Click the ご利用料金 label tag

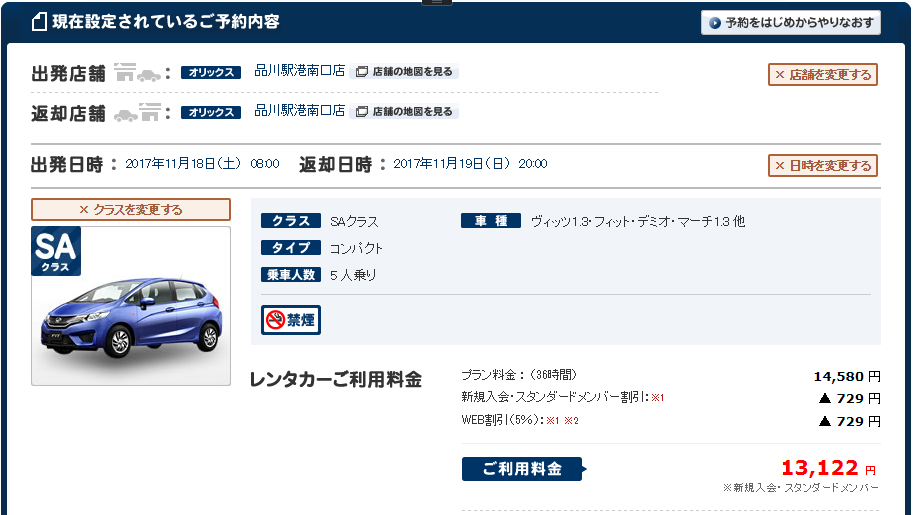point(523,469)
